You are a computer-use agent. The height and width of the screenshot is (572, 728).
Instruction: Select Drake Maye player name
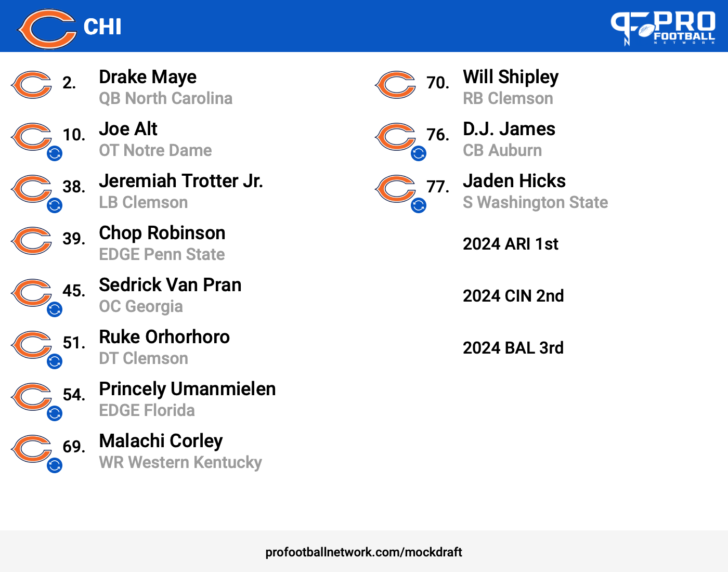148,77
